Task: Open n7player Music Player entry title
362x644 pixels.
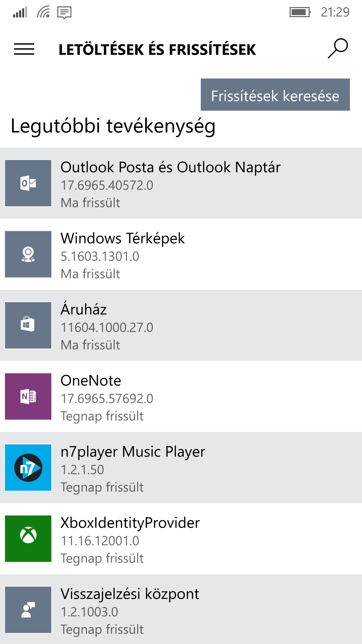Action: (133, 452)
